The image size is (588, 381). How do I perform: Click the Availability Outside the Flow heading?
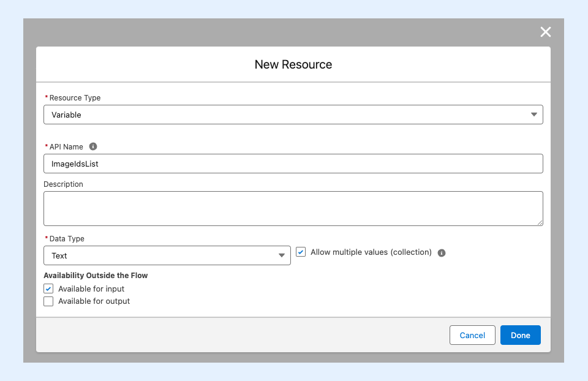click(x=96, y=276)
